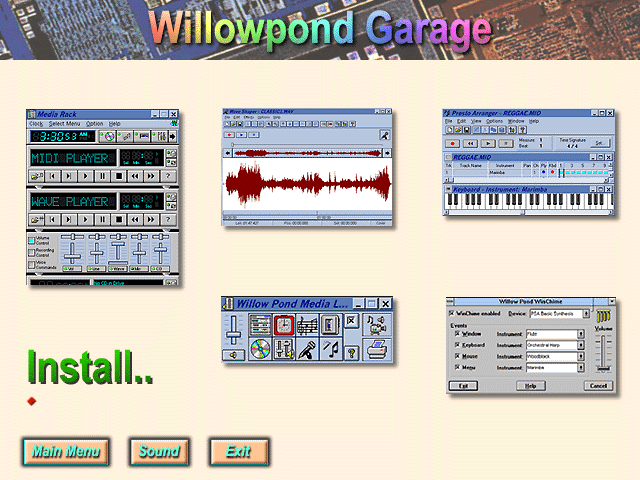Click the clock icon in Media Launcher
Screen dimensions: 640x480
(x=284, y=325)
